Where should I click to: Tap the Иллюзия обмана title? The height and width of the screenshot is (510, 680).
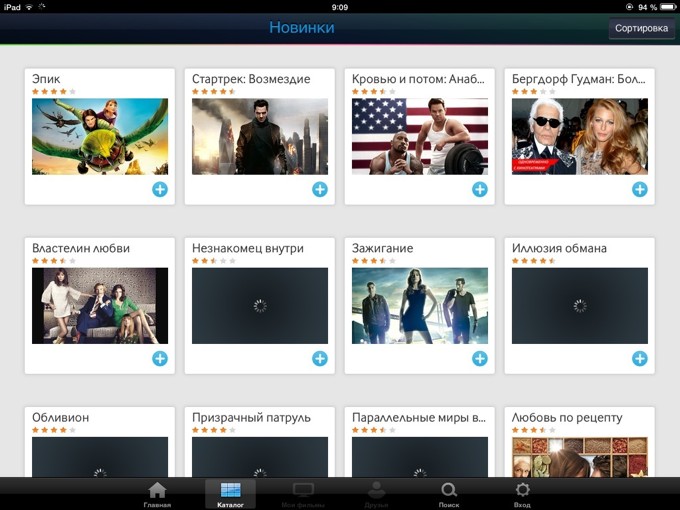click(559, 248)
